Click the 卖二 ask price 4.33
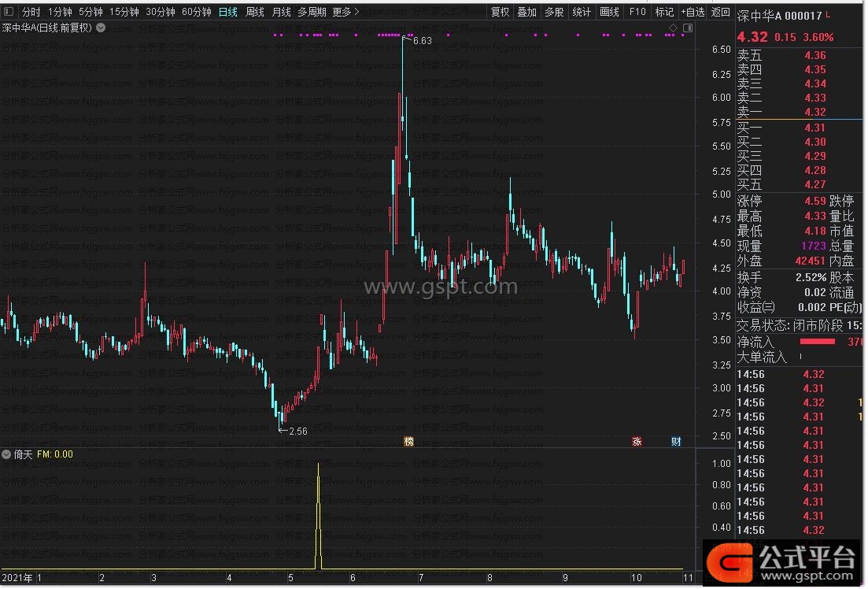The image size is (868, 589). click(814, 98)
